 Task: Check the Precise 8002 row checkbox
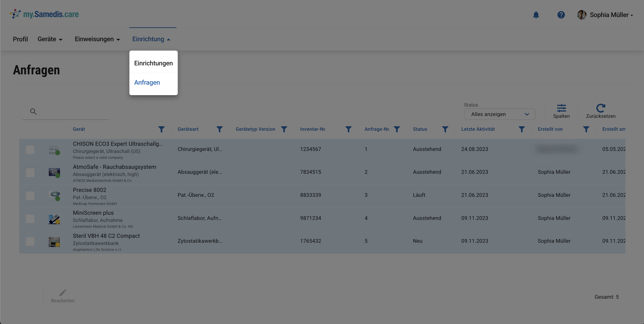click(x=30, y=196)
